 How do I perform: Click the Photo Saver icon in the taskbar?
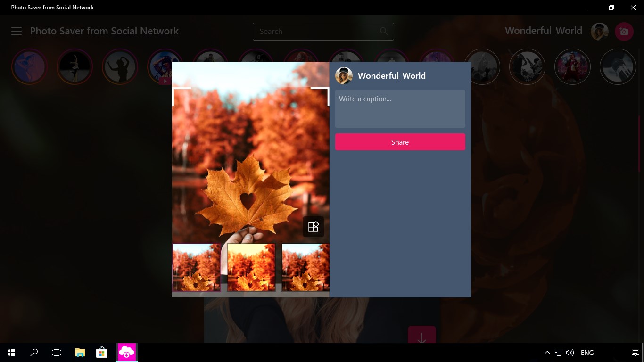point(126,352)
